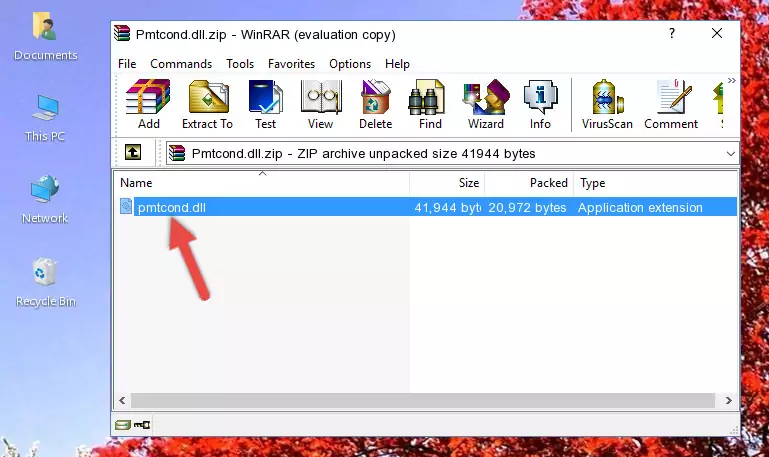
Task: Click the archive icon in address bar
Action: click(177, 153)
